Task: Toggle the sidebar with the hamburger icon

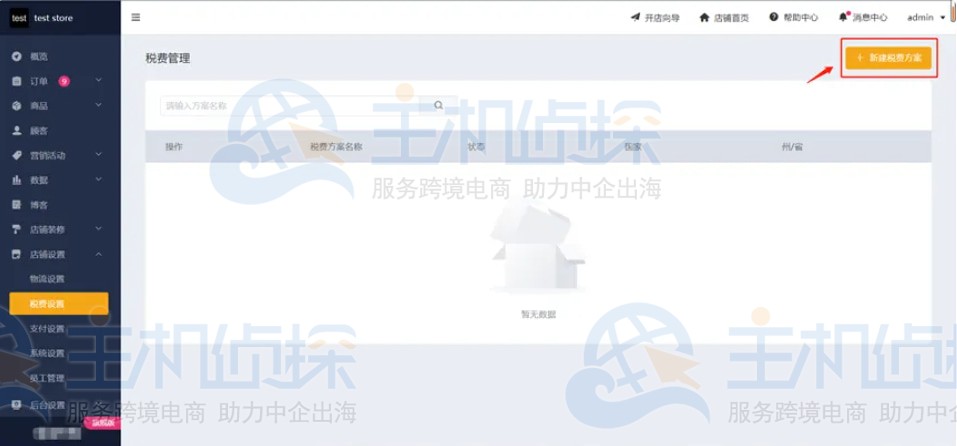Action: pos(136,17)
